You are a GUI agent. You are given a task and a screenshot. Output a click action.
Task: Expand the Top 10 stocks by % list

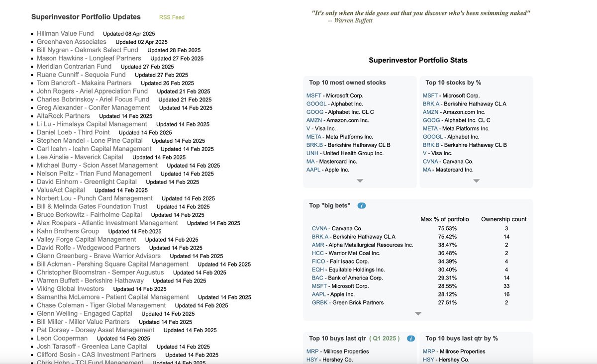click(x=476, y=181)
